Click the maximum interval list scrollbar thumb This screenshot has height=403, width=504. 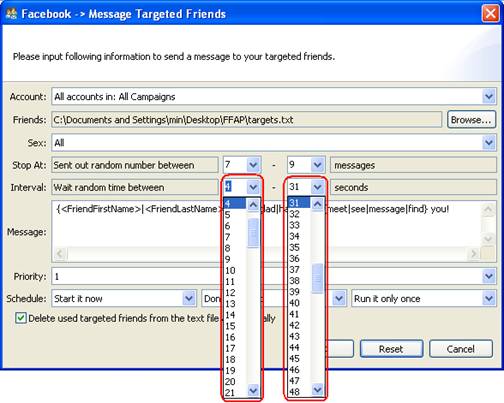[x=317, y=278]
